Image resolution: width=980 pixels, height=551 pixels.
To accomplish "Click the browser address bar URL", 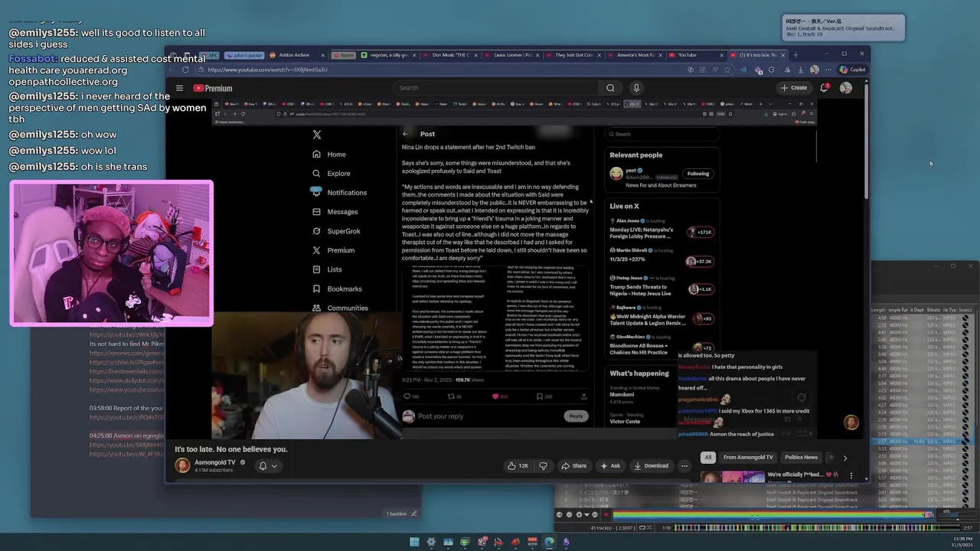I will pyautogui.click(x=267, y=70).
